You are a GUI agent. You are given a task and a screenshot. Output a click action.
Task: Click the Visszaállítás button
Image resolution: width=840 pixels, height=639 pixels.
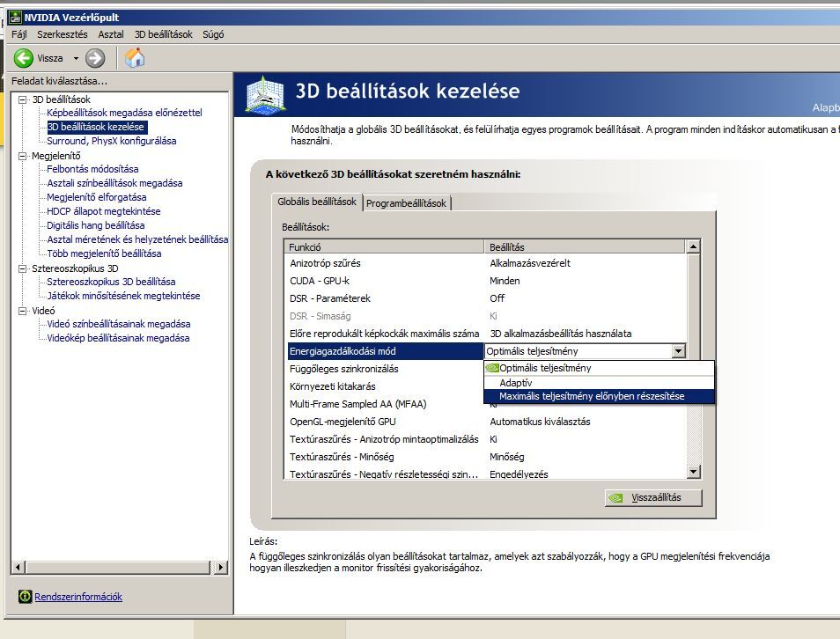click(653, 497)
